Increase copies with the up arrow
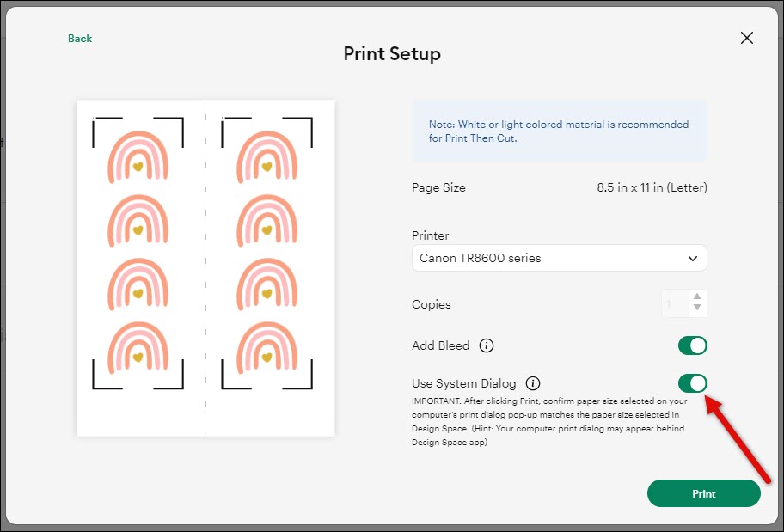This screenshot has width=784, height=532. point(697,297)
